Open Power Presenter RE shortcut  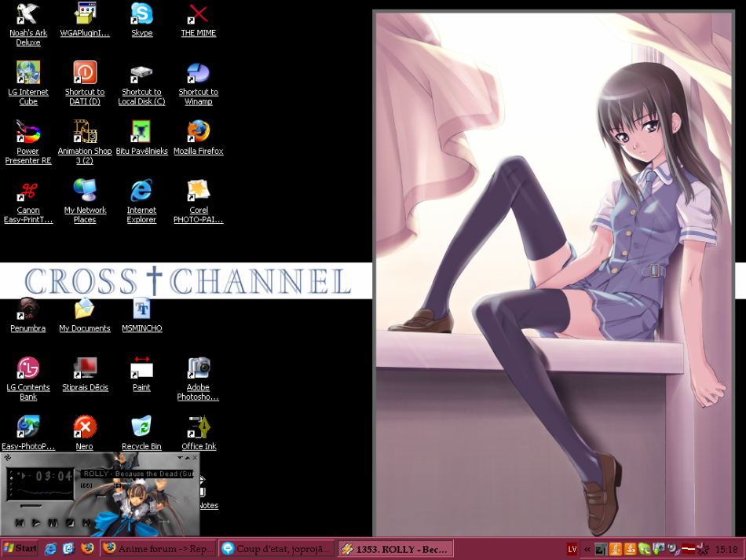[28, 142]
